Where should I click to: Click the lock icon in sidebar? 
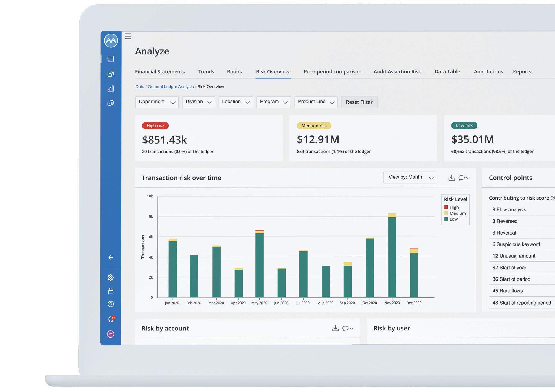(x=111, y=291)
